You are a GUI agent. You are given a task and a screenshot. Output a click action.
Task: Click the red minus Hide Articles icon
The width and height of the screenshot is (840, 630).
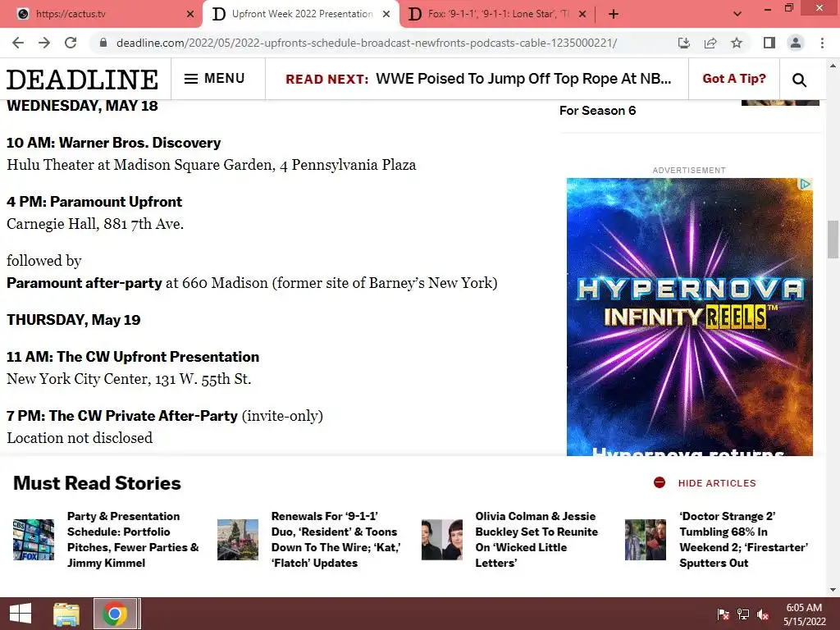point(660,482)
